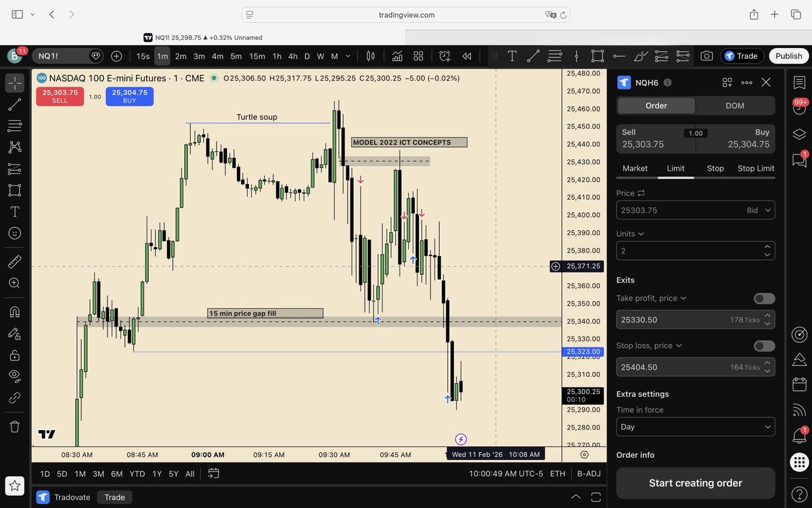
Task: Open price scale settings hexagon icon
Action: tap(585, 454)
